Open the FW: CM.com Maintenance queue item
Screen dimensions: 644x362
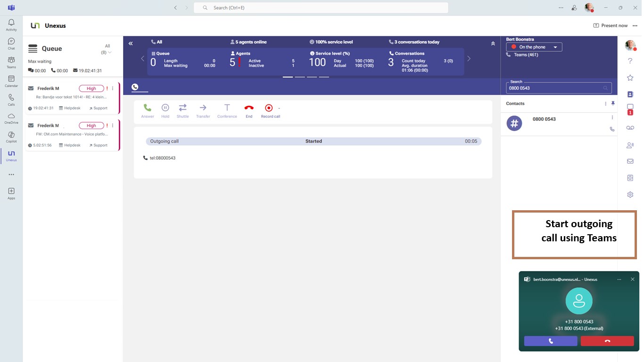click(x=72, y=135)
